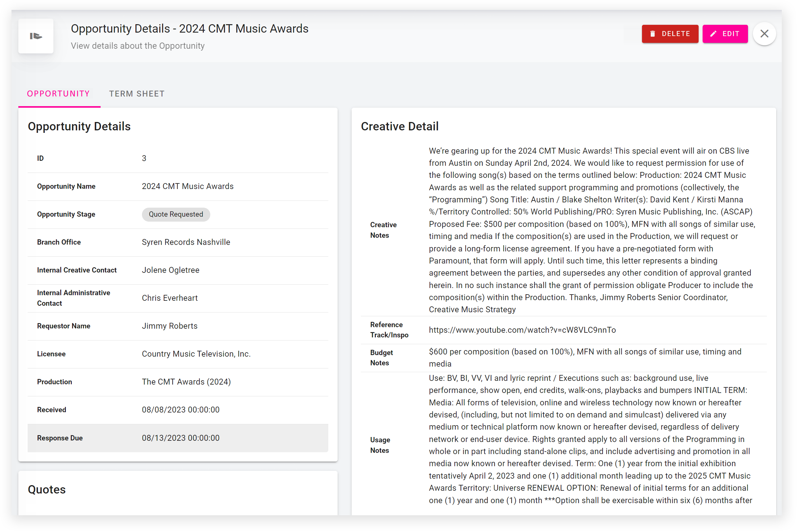This screenshot has width=797, height=532.
Task: Click the Response Due row label
Action: (60, 438)
